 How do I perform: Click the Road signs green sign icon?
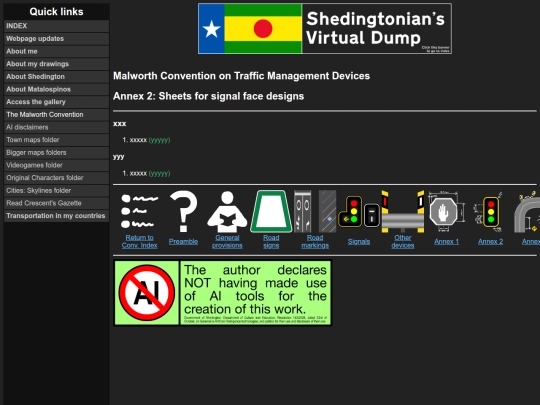click(271, 211)
